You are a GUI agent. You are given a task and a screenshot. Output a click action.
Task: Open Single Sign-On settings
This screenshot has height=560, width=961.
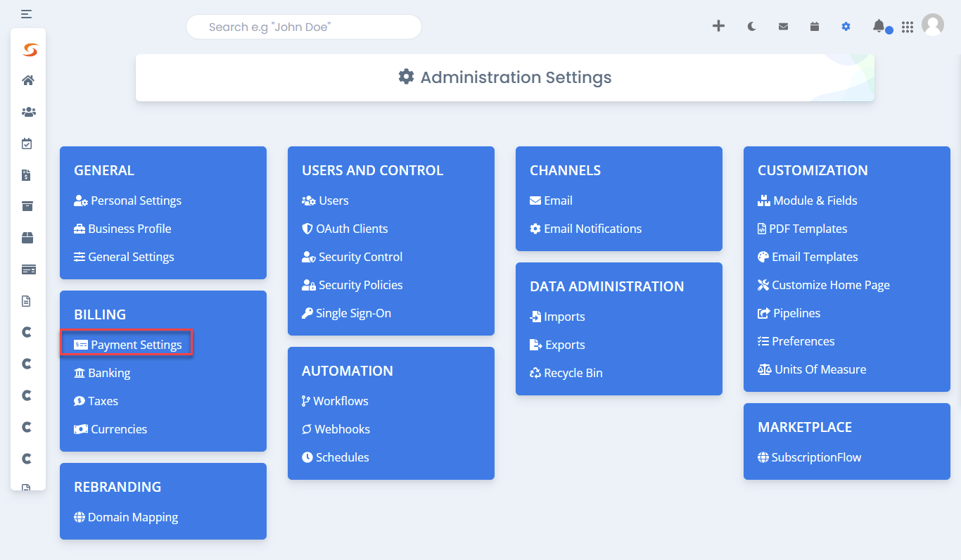(347, 313)
